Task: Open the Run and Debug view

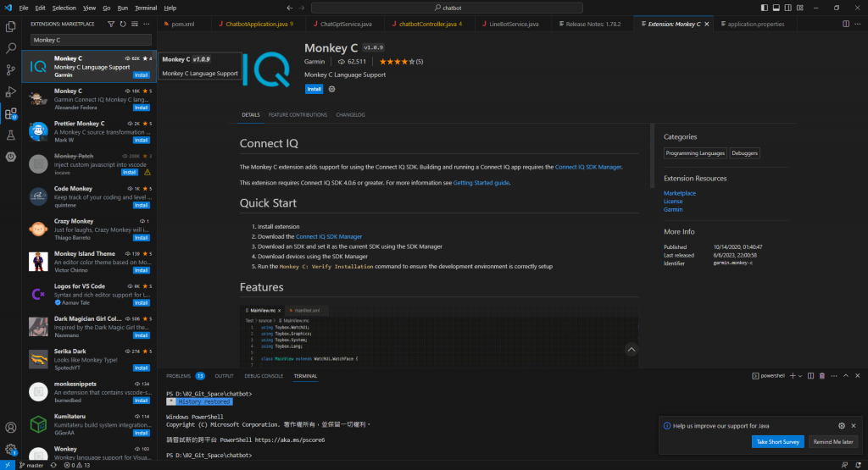Action: click(x=10, y=91)
